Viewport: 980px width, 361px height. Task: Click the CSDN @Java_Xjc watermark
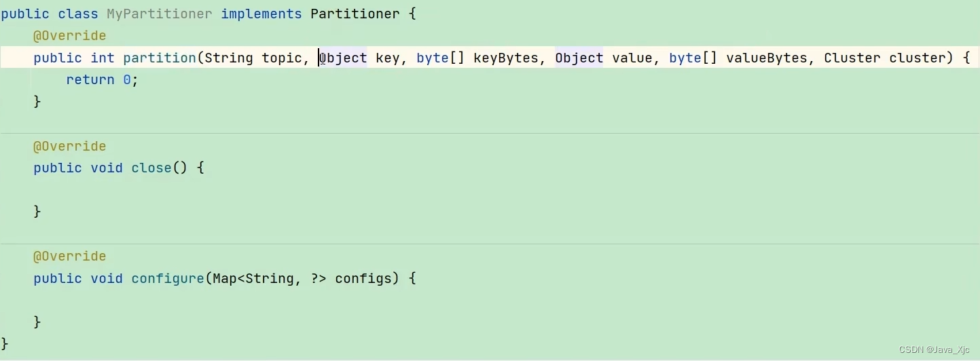pos(934,349)
